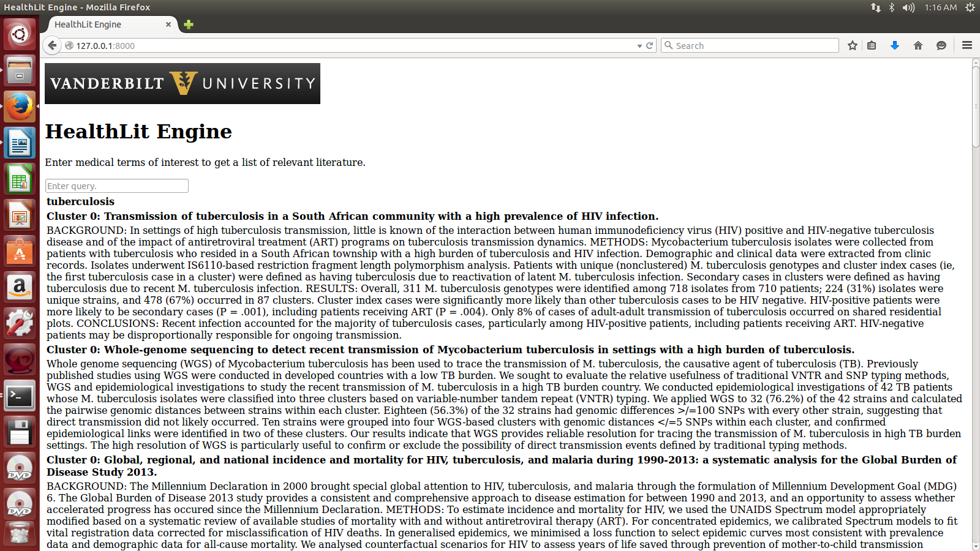This screenshot has width=980, height=551.
Task: Open System Settings wrench-and-gear icon
Action: point(20,323)
